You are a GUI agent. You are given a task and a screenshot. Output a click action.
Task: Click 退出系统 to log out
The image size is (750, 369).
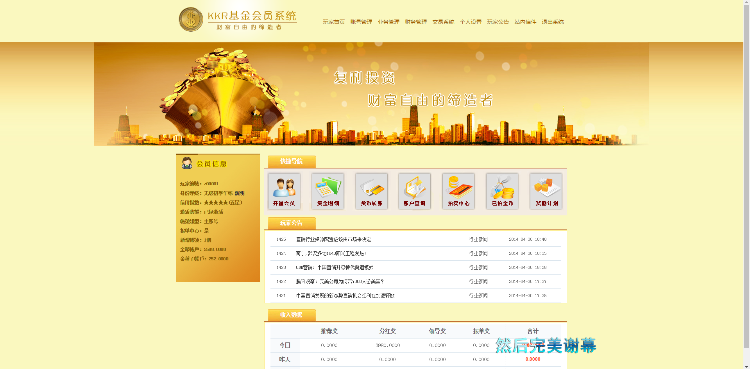click(553, 22)
